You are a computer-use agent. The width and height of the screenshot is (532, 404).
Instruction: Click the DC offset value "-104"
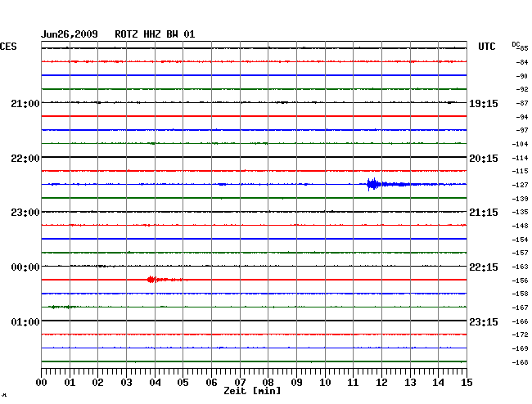(x=520, y=144)
